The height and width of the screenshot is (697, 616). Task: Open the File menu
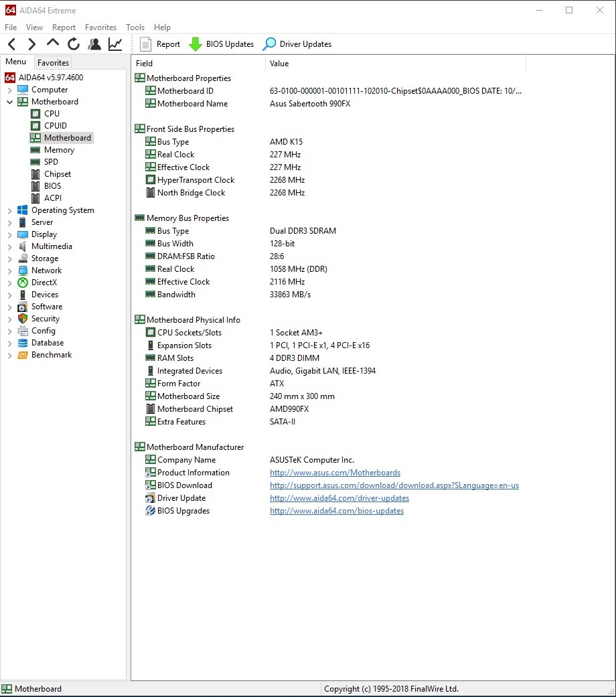click(11, 27)
